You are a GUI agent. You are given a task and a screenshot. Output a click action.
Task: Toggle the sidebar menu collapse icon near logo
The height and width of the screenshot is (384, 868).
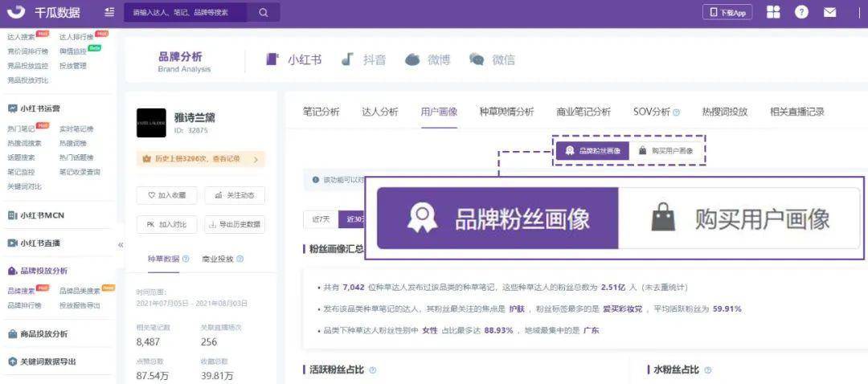(x=109, y=12)
